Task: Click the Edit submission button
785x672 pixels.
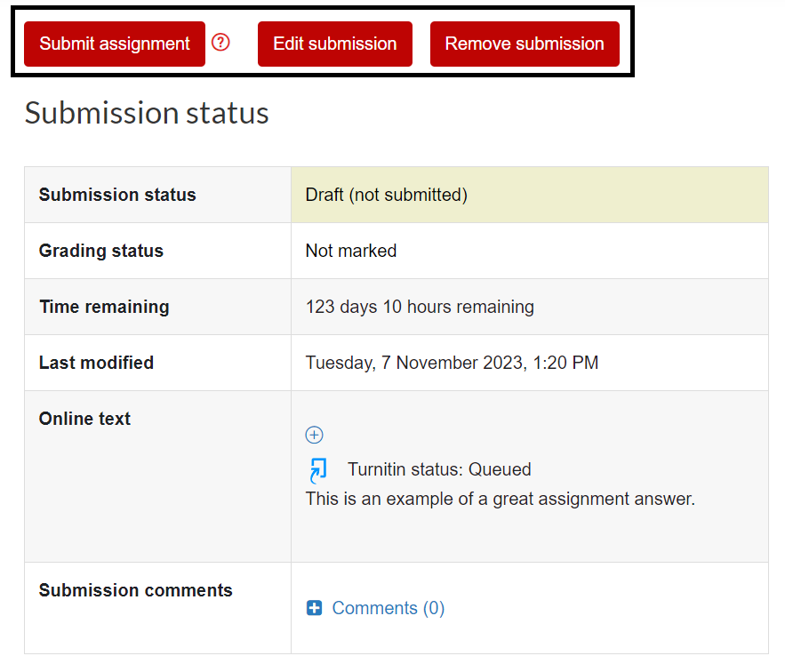Action: click(335, 44)
